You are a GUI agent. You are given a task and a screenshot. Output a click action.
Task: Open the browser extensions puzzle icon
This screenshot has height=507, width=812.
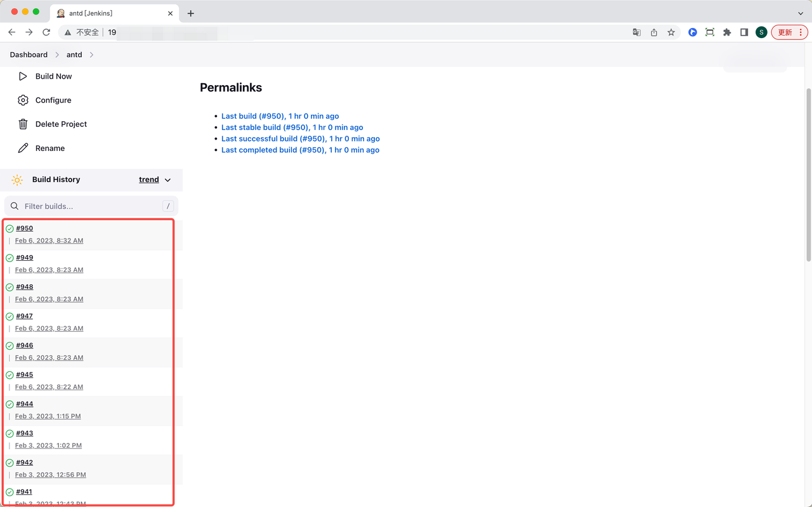tap(727, 32)
